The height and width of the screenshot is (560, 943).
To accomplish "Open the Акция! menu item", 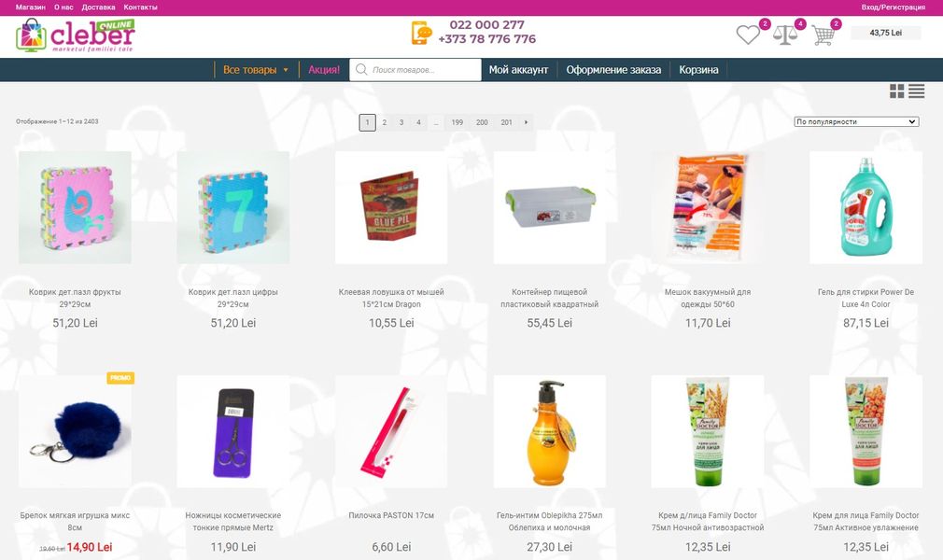I will pyautogui.click(x=324, y=70).
